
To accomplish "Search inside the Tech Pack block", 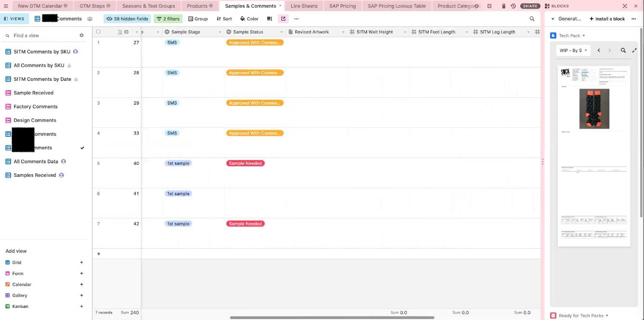I will pos(623,50).
